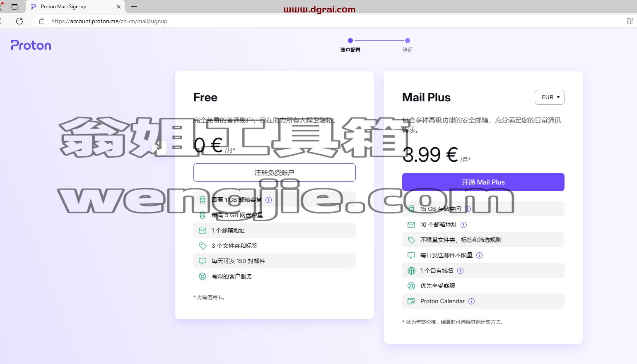The width and height of the screenshot is (637, 364).
Task: Click the Free plan heading
Action: pyautogui.click(x=205, y=97)
